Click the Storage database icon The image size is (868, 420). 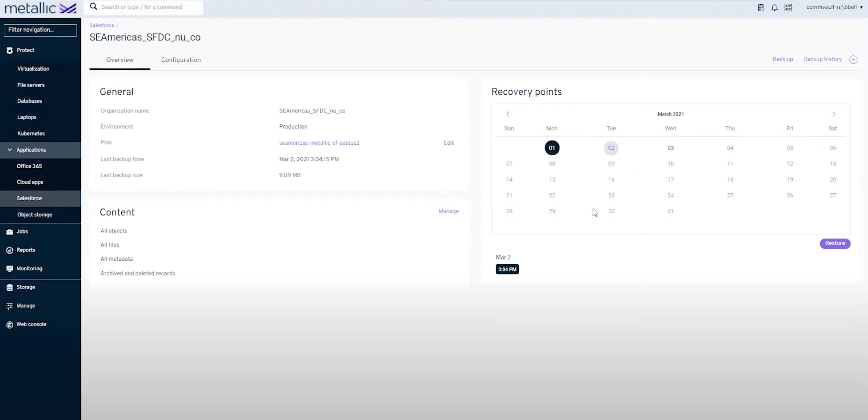[x=10, y=287]
